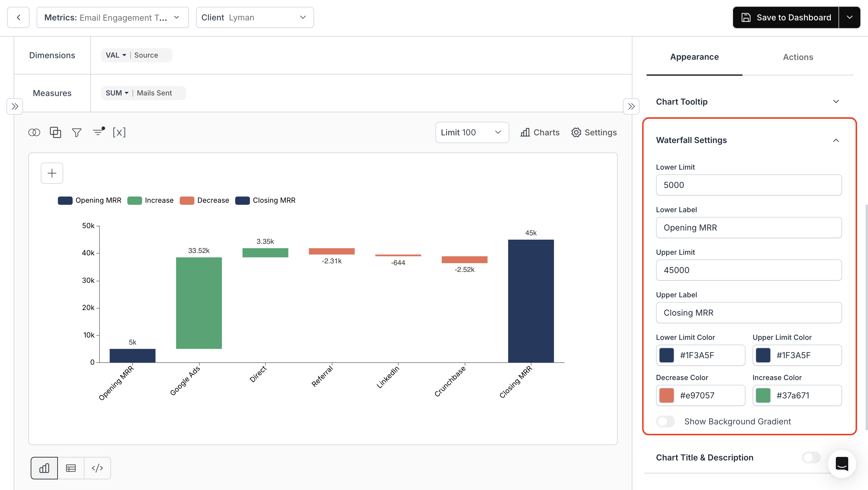The height and width of the screenshot is (490, 868).
Task: Click the plus button above chart
Action: 52,173
